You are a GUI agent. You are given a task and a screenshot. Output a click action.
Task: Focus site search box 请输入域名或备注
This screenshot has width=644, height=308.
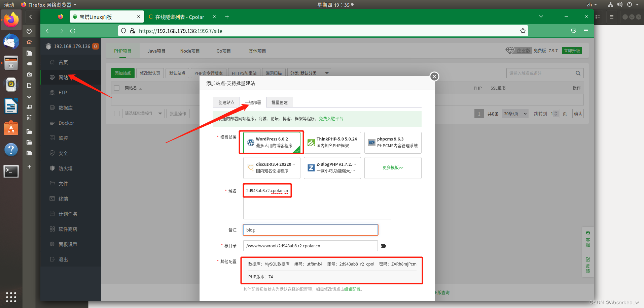pyautogui.click(x=540, y=73)
